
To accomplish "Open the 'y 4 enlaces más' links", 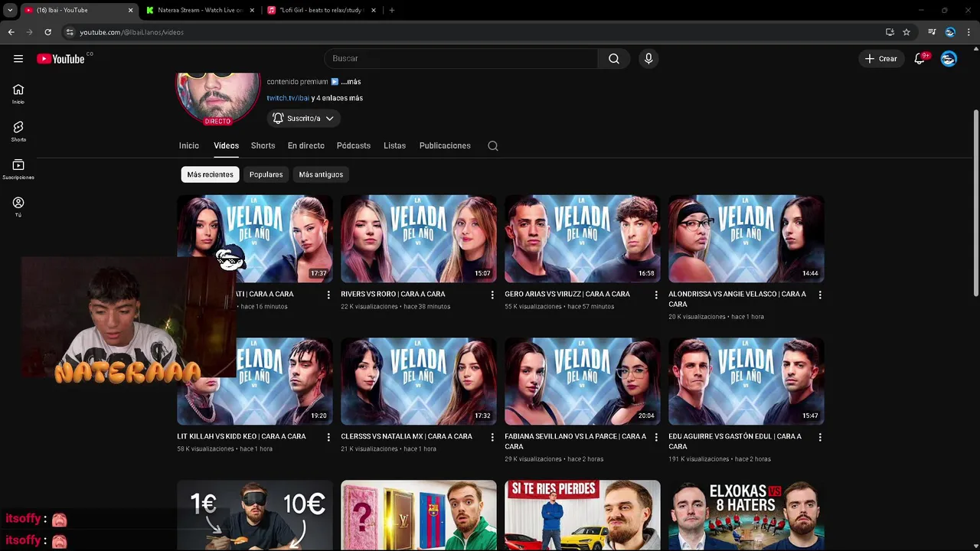I will (x=338, y=98).
